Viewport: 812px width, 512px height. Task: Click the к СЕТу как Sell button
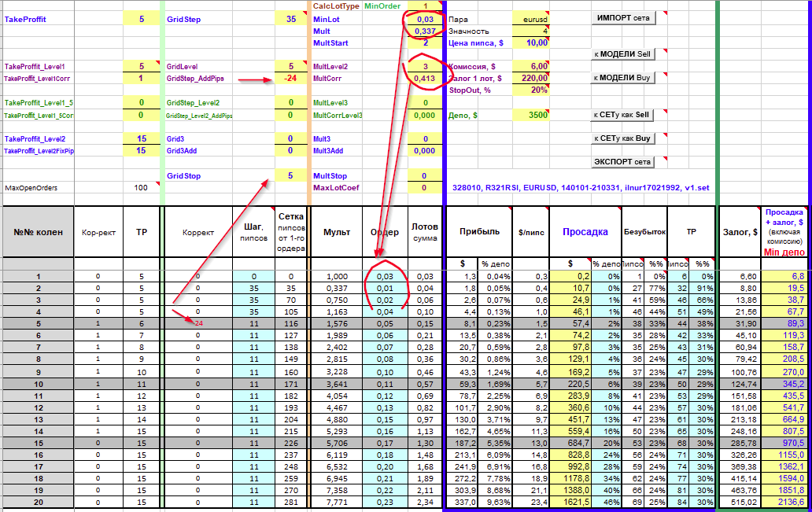622,115
